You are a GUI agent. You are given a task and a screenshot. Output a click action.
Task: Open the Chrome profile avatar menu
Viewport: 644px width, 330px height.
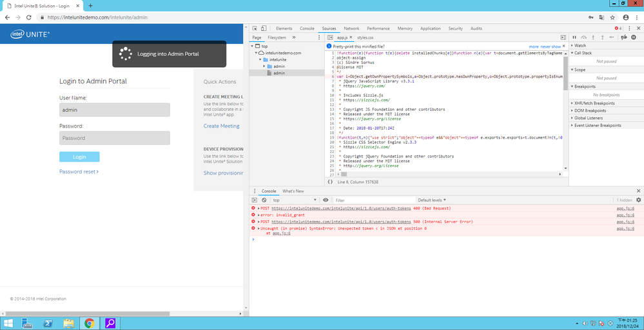click(x=625, y=17)
